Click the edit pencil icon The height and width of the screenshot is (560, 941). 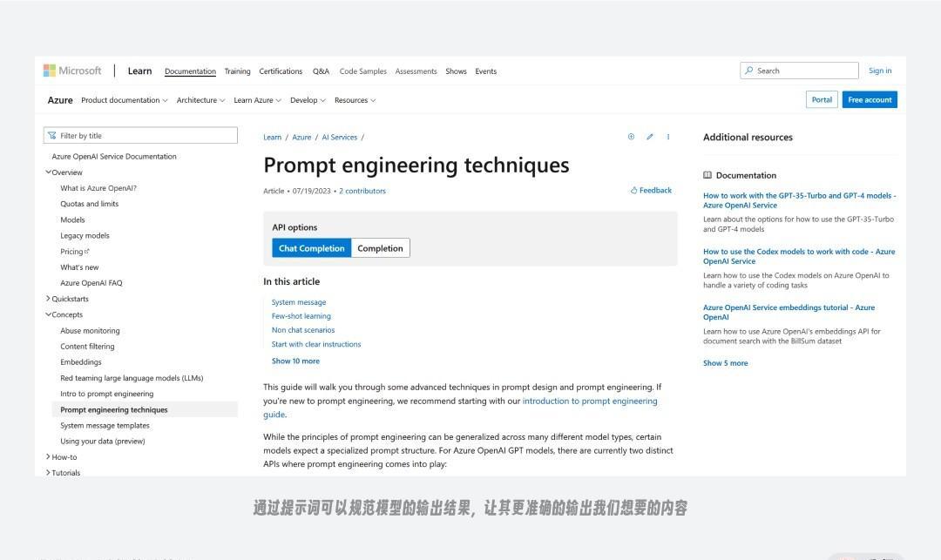coord(649,137)
